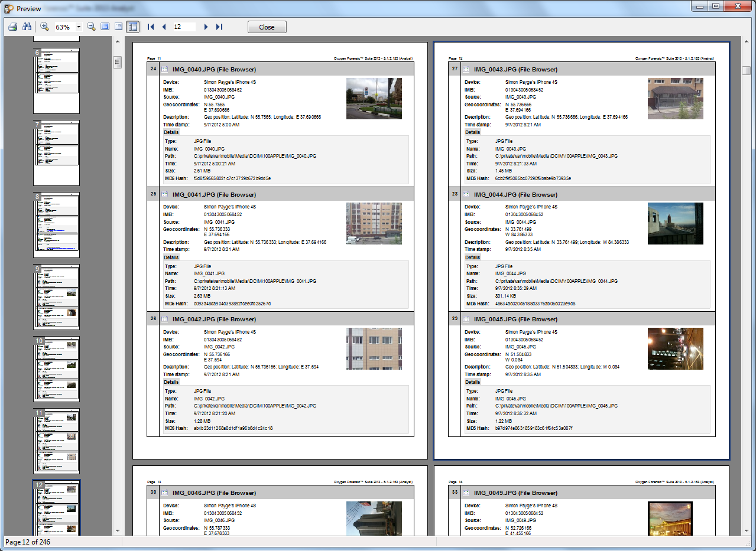Image resolution: width=756 pixels, height=551 pixels.
Task: Select the page 10 thumbnail
Action: pos(56,369)
